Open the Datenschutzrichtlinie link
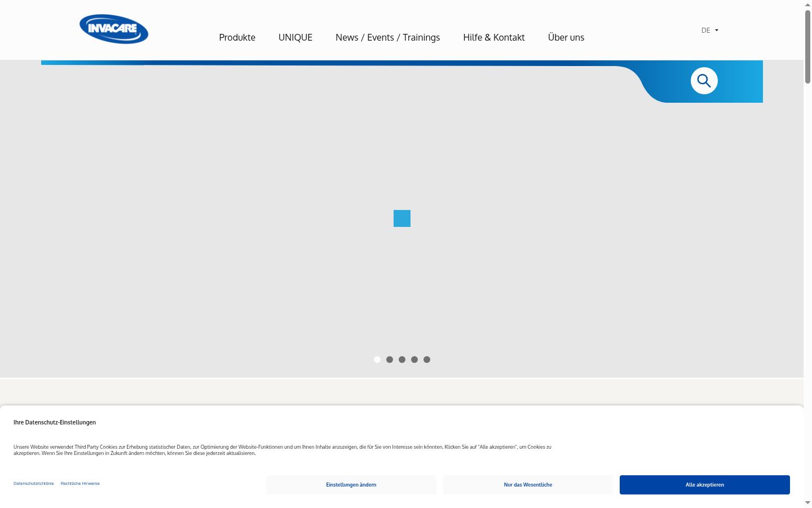Viewport: 812px width, 508px height. 34,484
